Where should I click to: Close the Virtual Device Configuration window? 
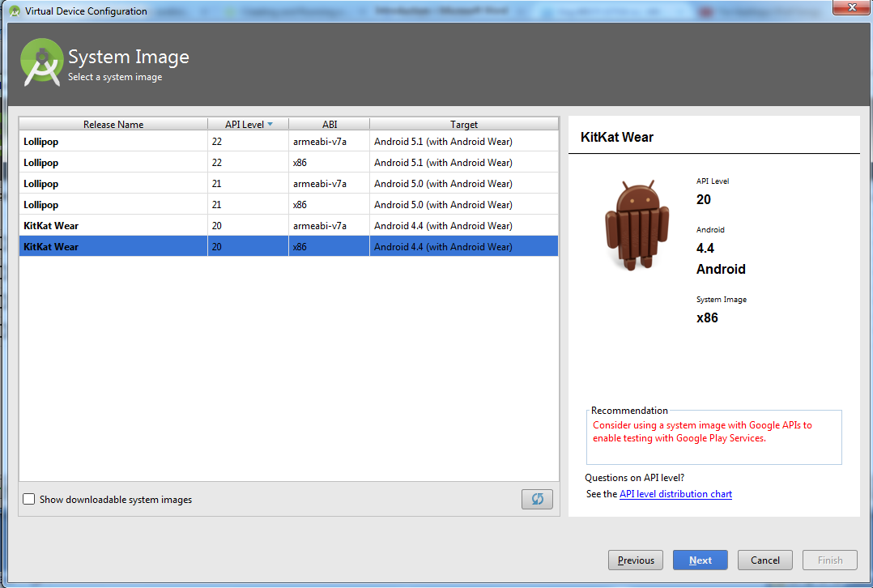pos(851,7)
